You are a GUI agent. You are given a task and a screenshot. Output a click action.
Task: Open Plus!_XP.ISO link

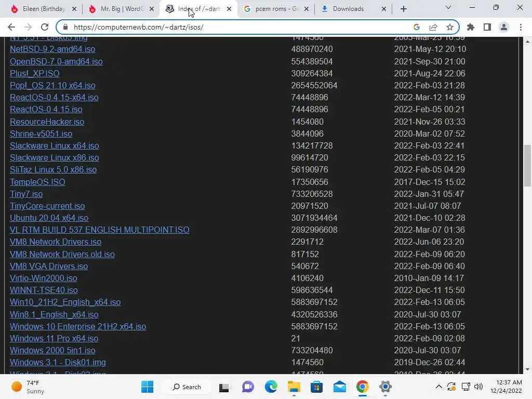(x=35, y=73)
